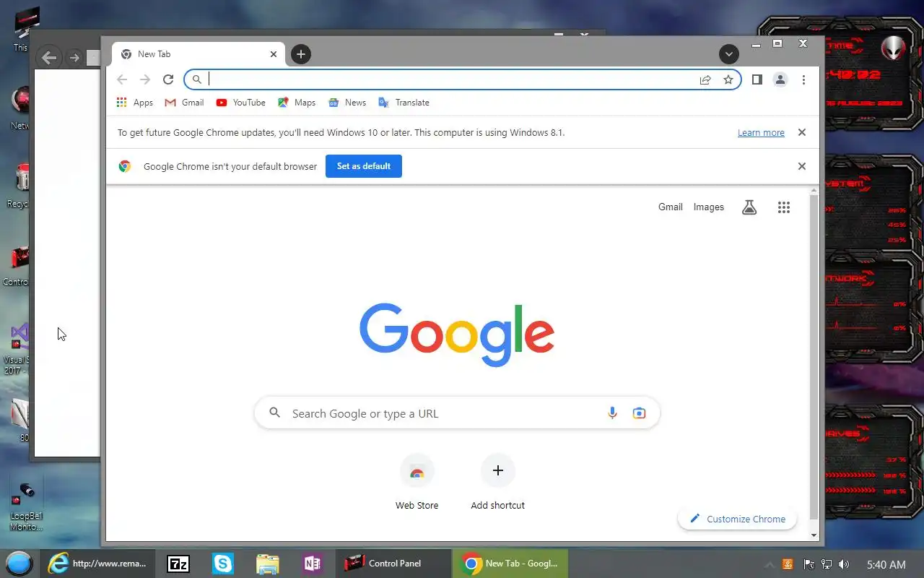Expand the tab search dropdown arrow

pos(729,54)
